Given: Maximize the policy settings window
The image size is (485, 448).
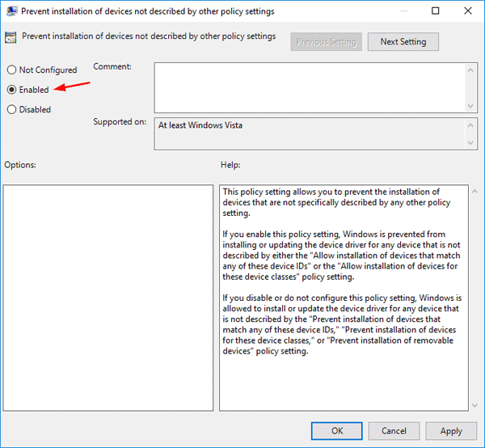Looking at the screenshot, I should coord(435,11).
